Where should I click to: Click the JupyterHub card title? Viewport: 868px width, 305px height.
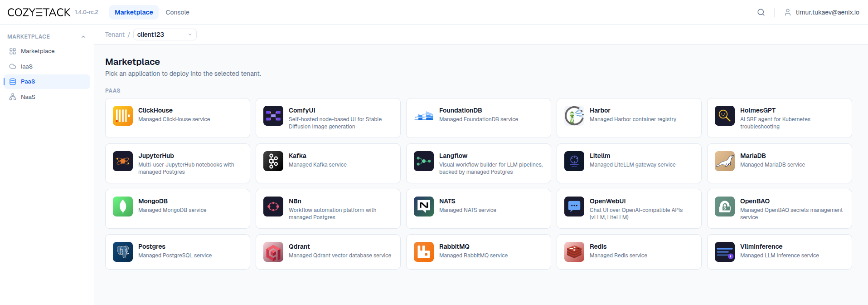pos(156,156)
